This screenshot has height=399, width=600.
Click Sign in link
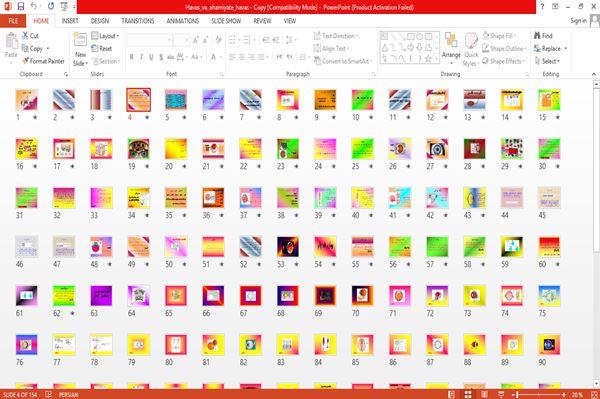tap(578, 21)
